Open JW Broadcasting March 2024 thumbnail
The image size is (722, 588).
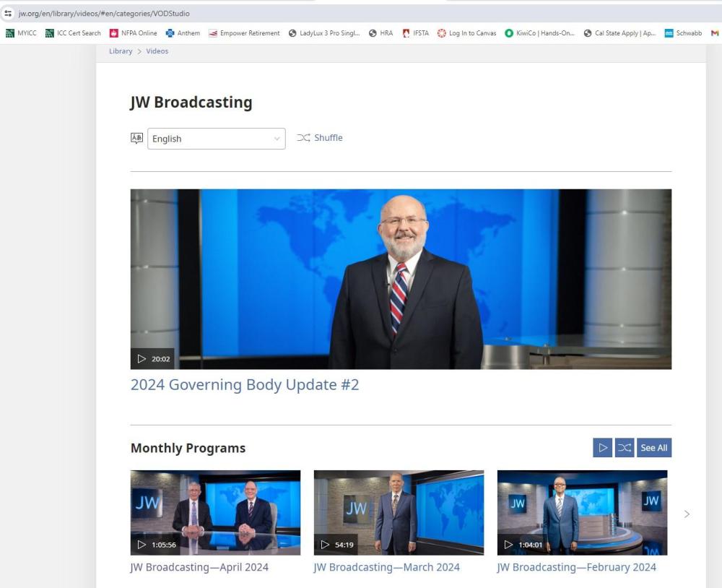coord(399,512)
